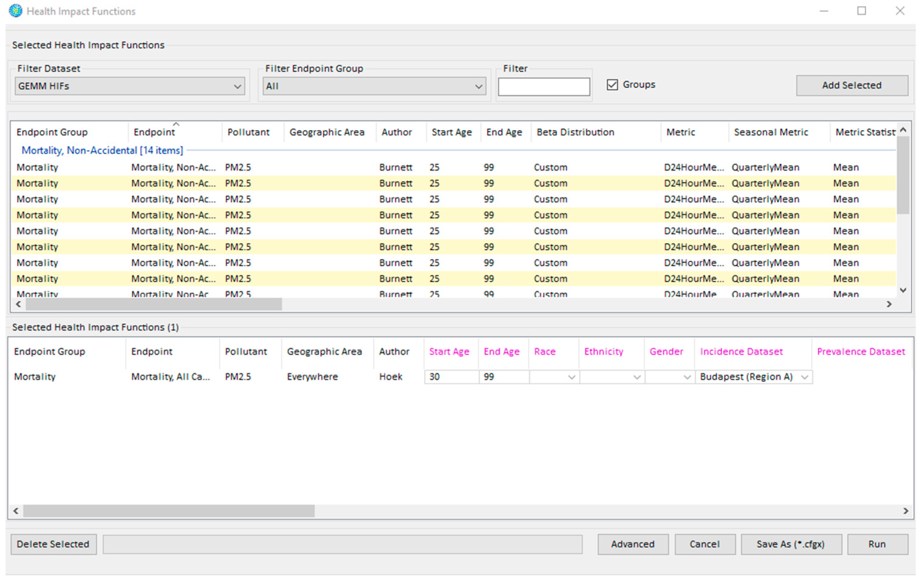The image size is (924, 584).
Task: Open the Filter Endpoint Group dropdown
Action: point(374,86)
